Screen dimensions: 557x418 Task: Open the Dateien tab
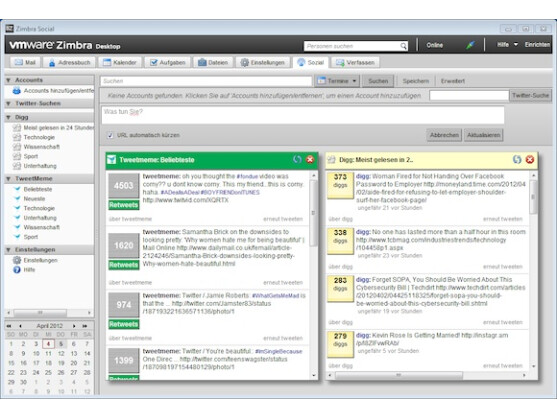click(213, 63)
